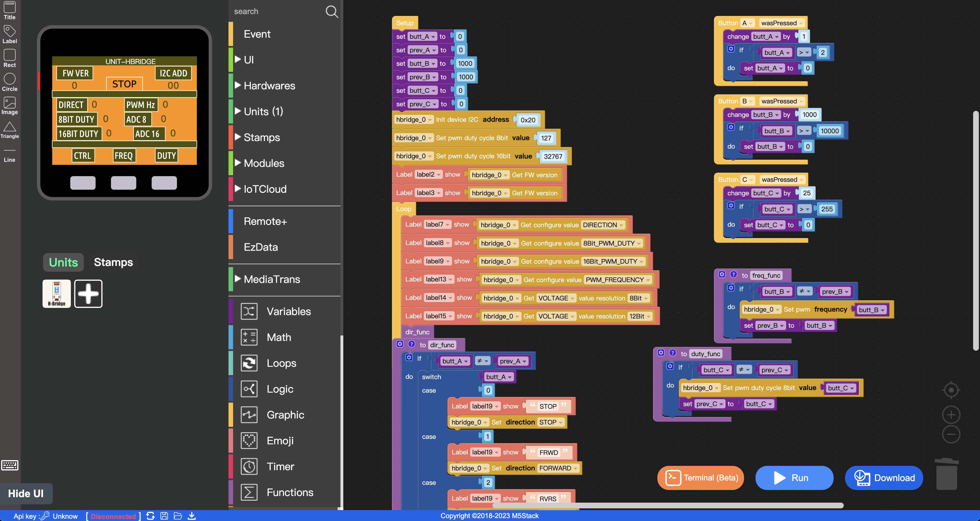This screenshot has width=980, height=521.
Task: Select the Circle shape tool
Action: point(9,82)
